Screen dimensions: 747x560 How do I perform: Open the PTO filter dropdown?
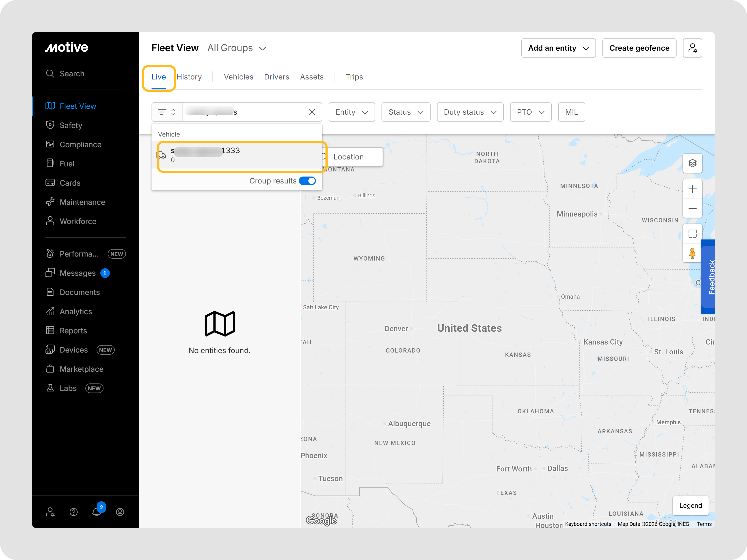pos(531,112)
